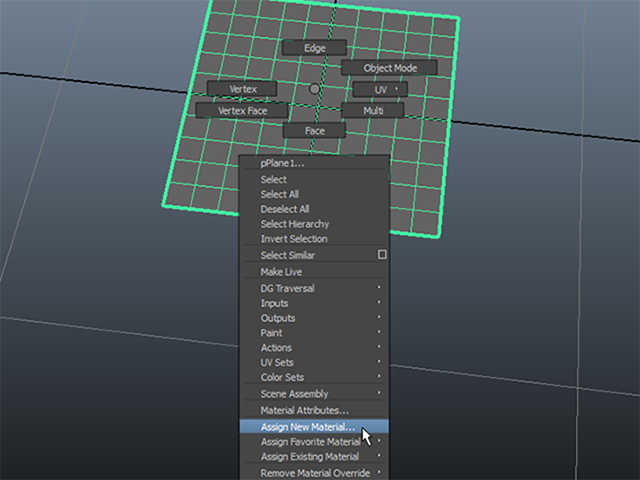Choose Face component mode
The image size is (640, 480).
(x=314, y=131)
